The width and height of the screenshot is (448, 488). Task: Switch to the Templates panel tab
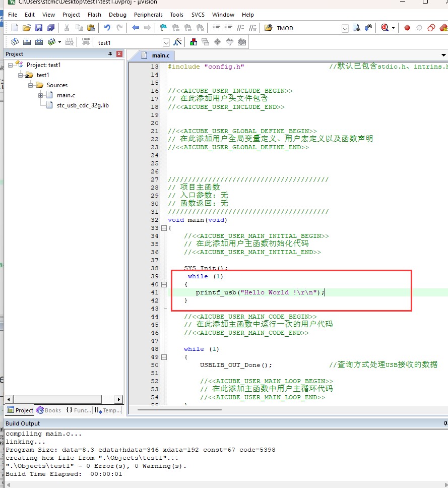pyautogui.click(x=108, y=410)
